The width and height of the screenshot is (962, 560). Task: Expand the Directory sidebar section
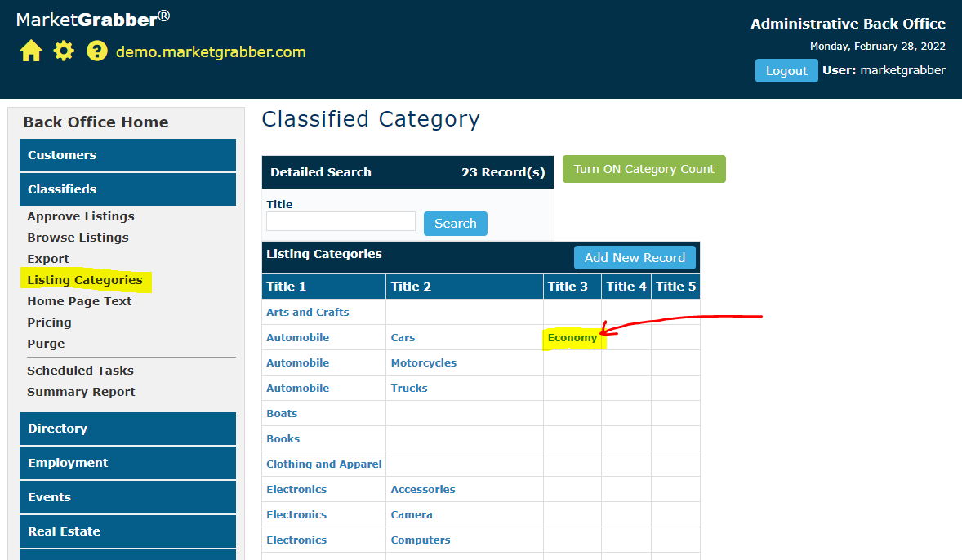click(127, 429)
